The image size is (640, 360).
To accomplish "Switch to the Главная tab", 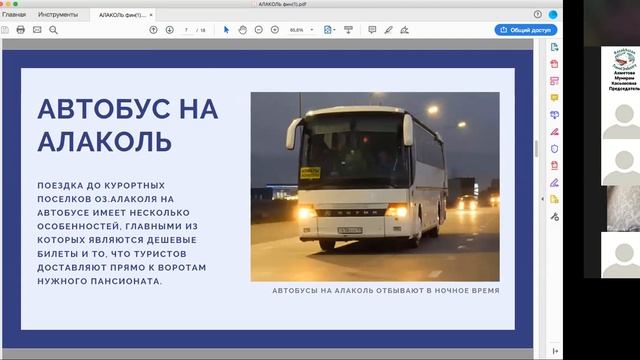I will (14, 15).
